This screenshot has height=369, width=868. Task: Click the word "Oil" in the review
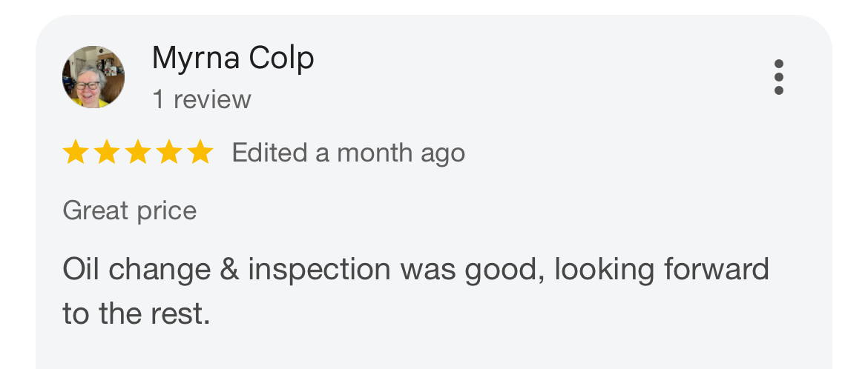coord(82,269)
